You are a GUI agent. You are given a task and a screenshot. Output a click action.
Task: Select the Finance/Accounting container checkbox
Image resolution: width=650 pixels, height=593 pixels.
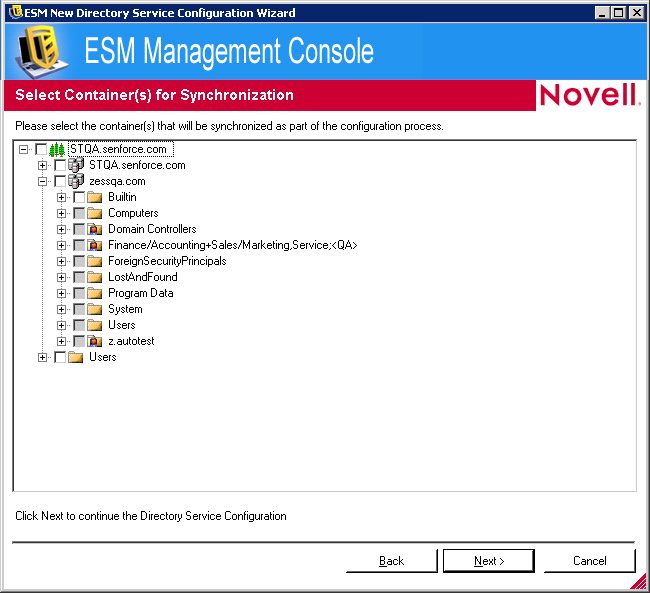[79, 245]
